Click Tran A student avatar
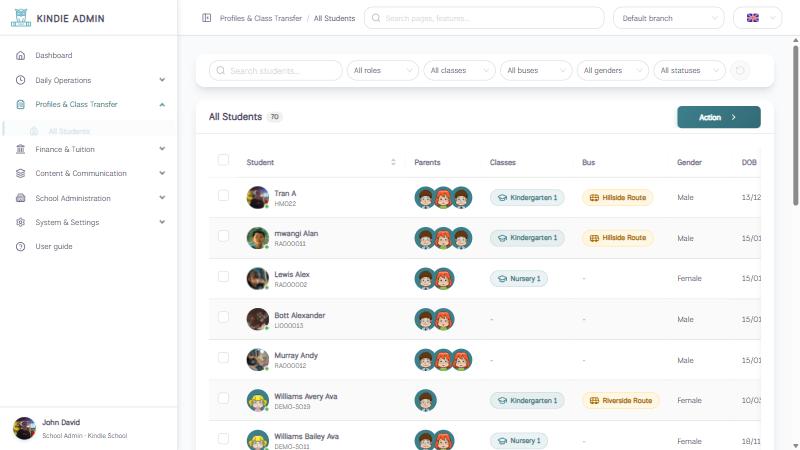Screen dimensions: 800x450 [258, 197]
